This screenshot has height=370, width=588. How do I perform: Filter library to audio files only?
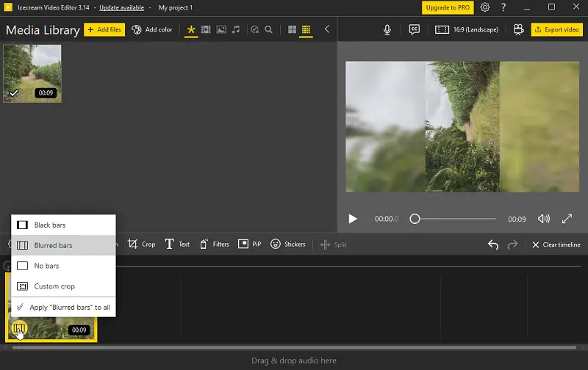(236, 29)
